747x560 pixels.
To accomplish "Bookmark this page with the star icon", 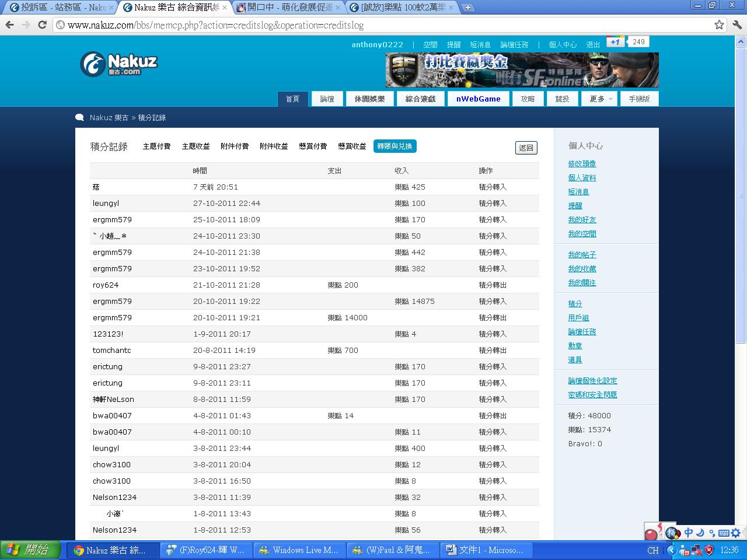I will (x=719, y=24).
